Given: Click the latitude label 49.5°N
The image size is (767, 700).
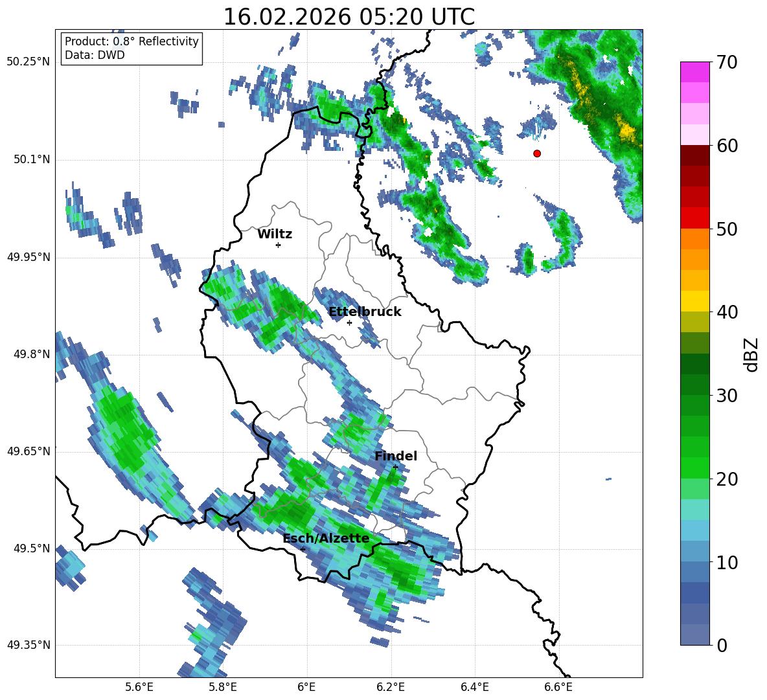Looking at the screenshot, I should coord(32,548).
